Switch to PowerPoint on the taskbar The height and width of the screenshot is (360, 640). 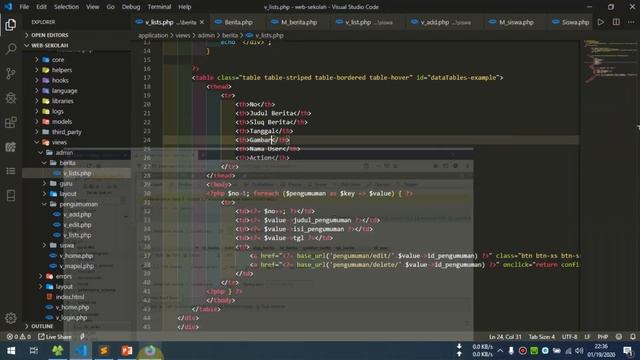127,351
